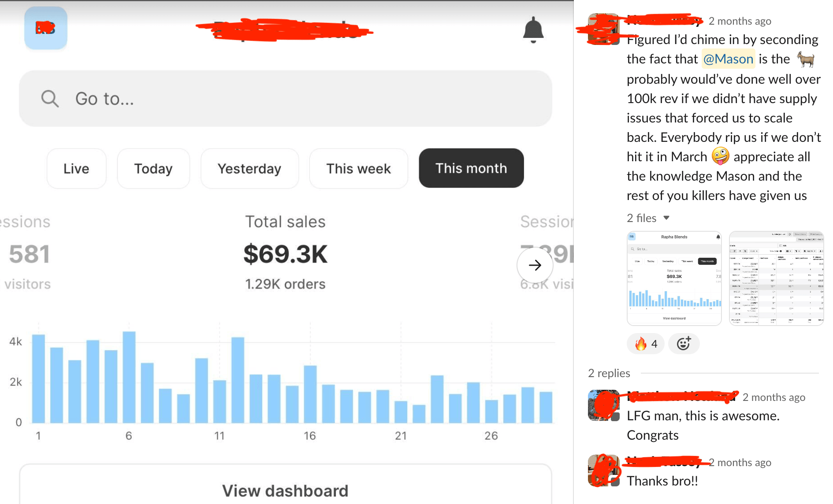Click the search magnifier icon

tap(50, 99)
